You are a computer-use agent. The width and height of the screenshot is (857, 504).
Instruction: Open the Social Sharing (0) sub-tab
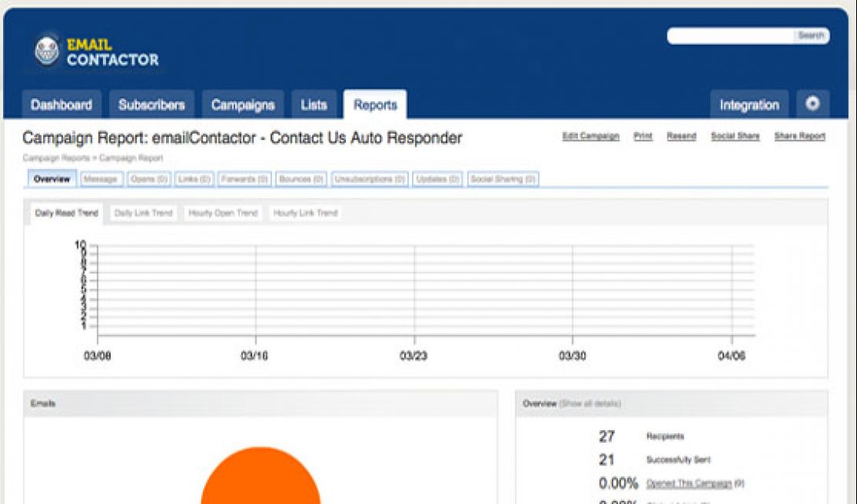[x=503, y=178]
